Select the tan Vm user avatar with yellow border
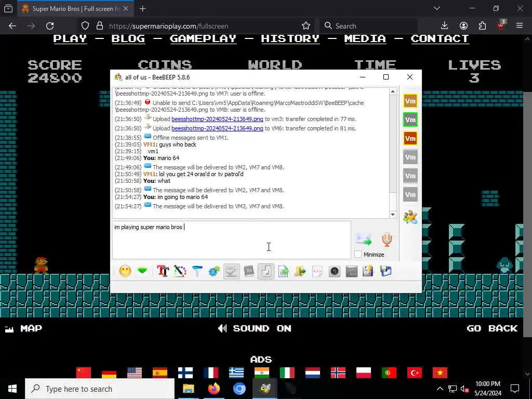 pos(410,101)
